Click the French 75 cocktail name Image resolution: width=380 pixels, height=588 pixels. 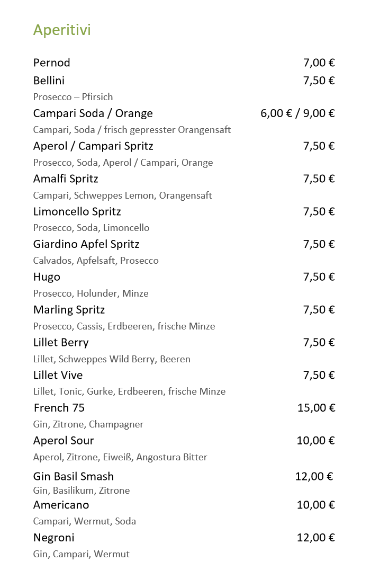59,408
